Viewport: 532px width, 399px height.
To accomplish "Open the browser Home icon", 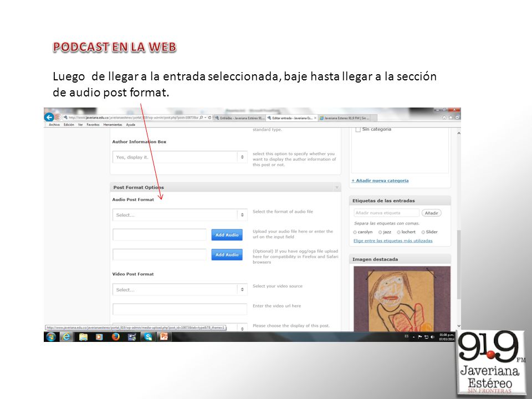I will (x=444, y=117).
